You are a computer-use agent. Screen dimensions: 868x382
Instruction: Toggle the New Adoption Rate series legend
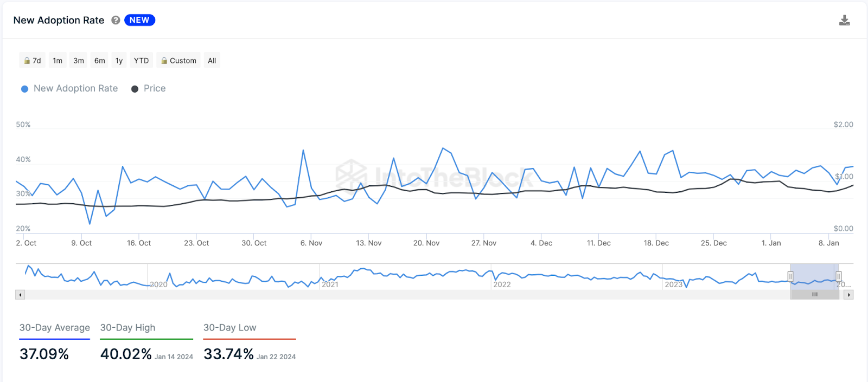[x=69, y=88]
